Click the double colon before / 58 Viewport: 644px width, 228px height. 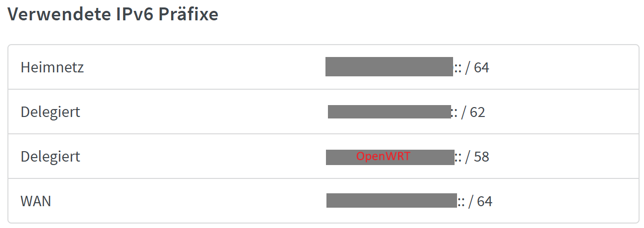pos(458,157)
